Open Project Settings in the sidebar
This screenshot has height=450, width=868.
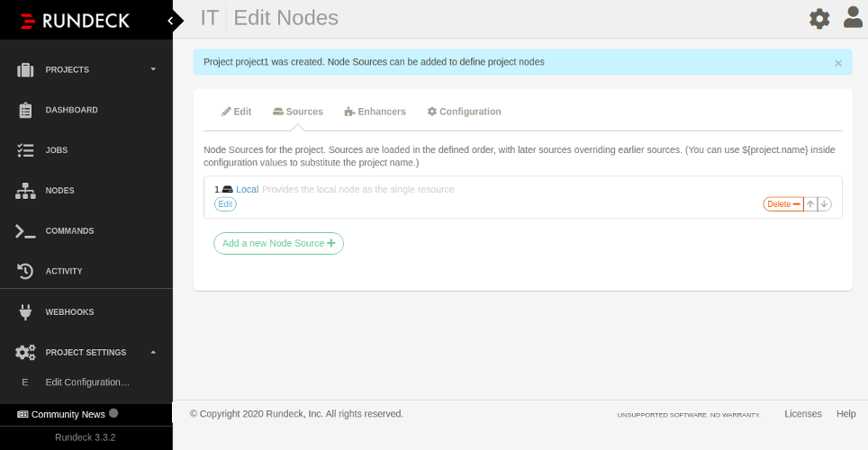(x=86, y=353)
